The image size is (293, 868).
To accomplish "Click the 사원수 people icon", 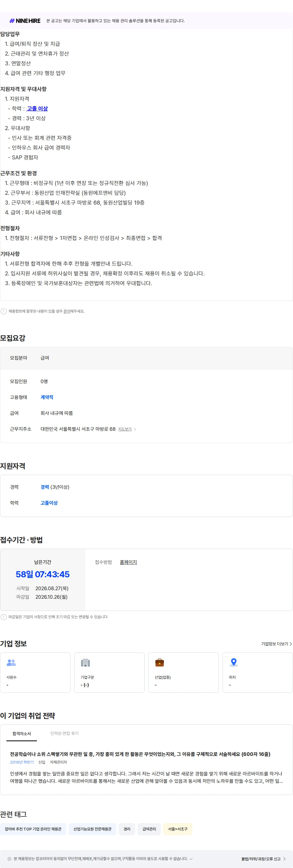I will [12, 663].
